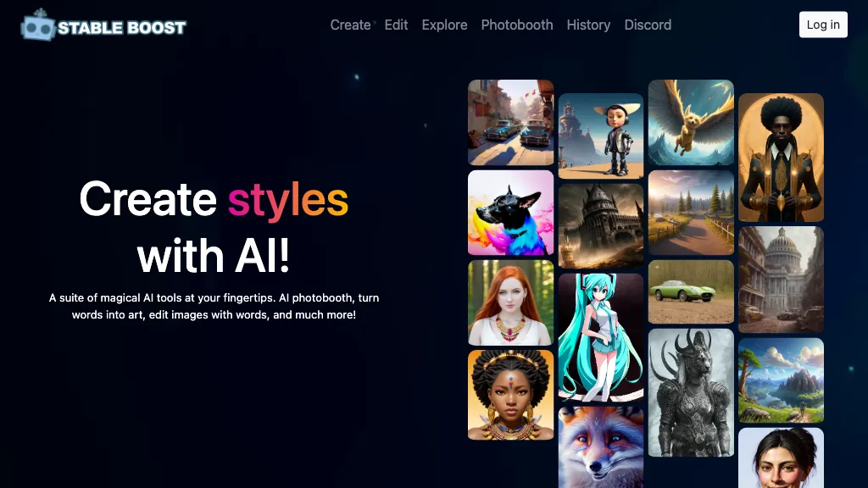Image resolution: width=868 pixels, height=488 pixels.
Task: Click the flying winged dog picture
Action: coord(691,122)
